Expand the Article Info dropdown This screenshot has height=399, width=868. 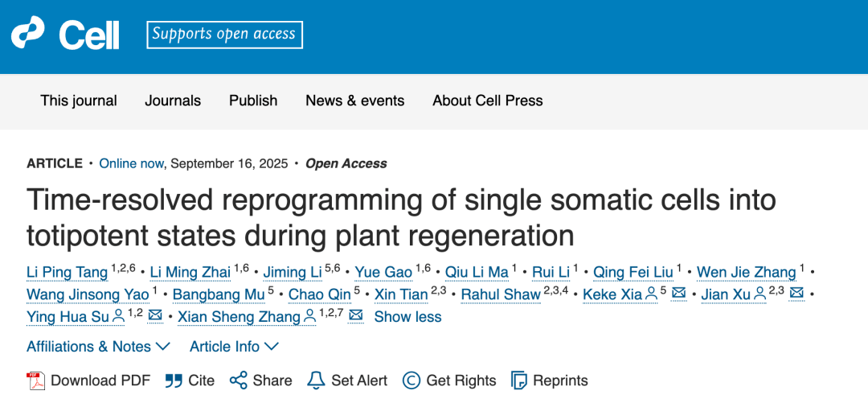[x=234, y=347]
